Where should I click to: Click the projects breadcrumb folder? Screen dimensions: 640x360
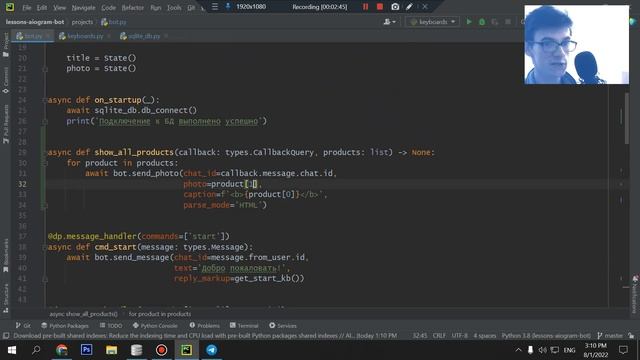[x=82, y=22]
